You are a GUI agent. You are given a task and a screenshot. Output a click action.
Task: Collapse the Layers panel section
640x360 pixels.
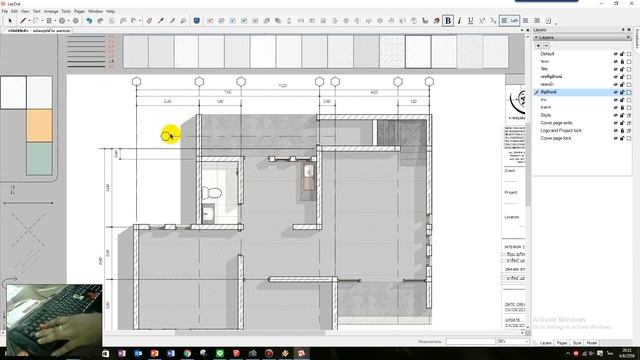pyautogui.click(x=536, y=38)
